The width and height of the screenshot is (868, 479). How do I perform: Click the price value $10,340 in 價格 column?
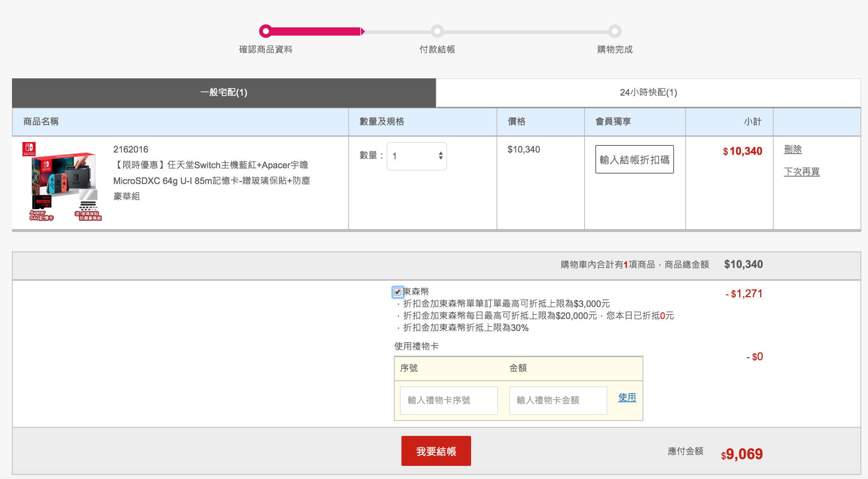(523, 149)
